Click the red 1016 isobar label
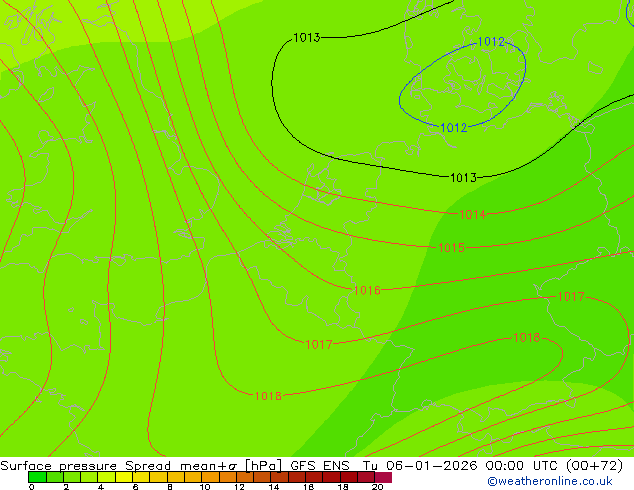634x490 pixels. click(x=367, y=290)
